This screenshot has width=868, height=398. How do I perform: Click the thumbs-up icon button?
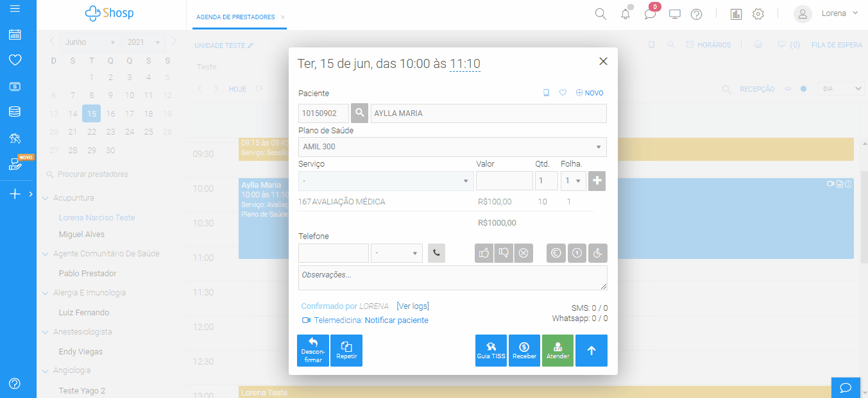tap(484, 253)
